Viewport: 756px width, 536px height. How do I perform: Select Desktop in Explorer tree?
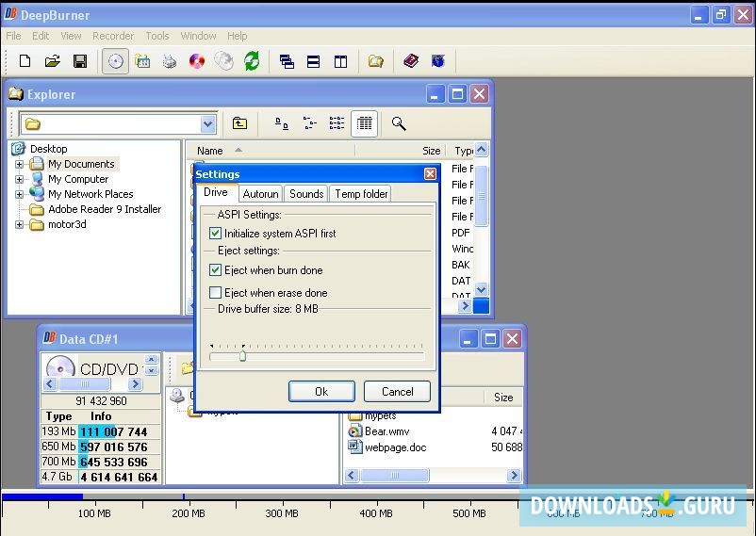click(48, 149)
